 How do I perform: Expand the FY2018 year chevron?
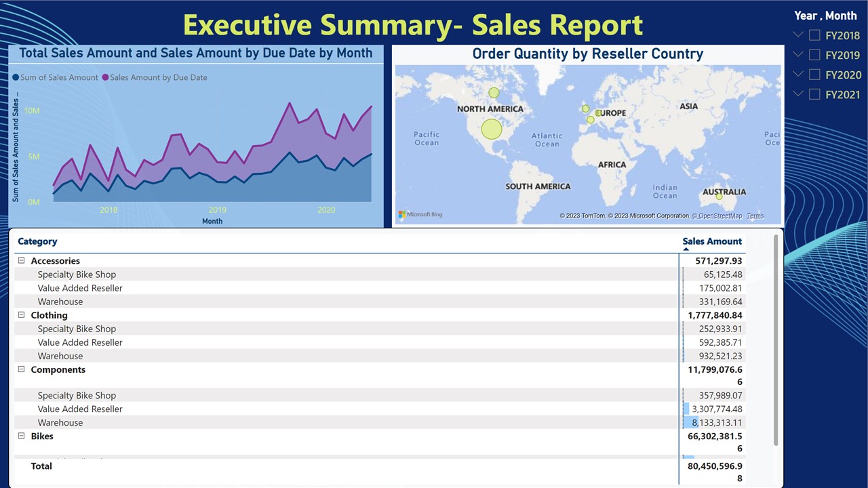[798, 35]
